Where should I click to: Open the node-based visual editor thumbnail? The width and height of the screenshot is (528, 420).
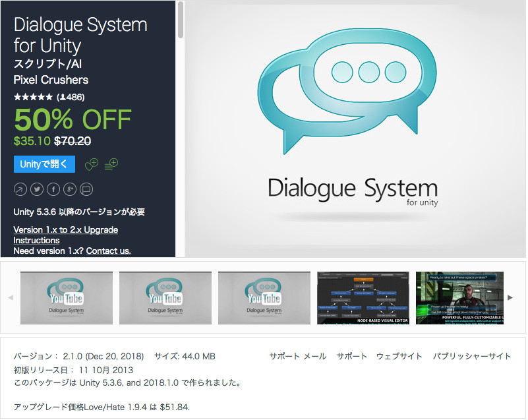363,298
